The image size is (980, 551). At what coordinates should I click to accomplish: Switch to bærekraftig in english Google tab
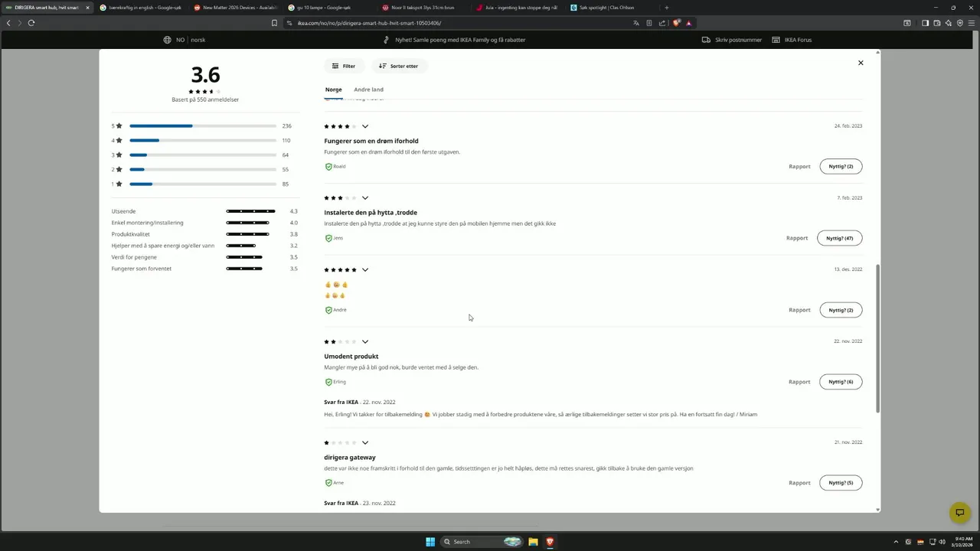point(141,8)
